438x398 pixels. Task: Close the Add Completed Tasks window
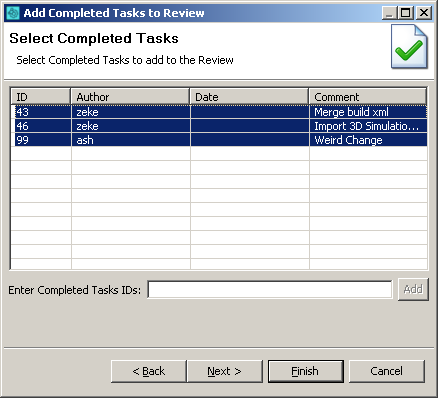pyautogui.click(x=424, y=13)
